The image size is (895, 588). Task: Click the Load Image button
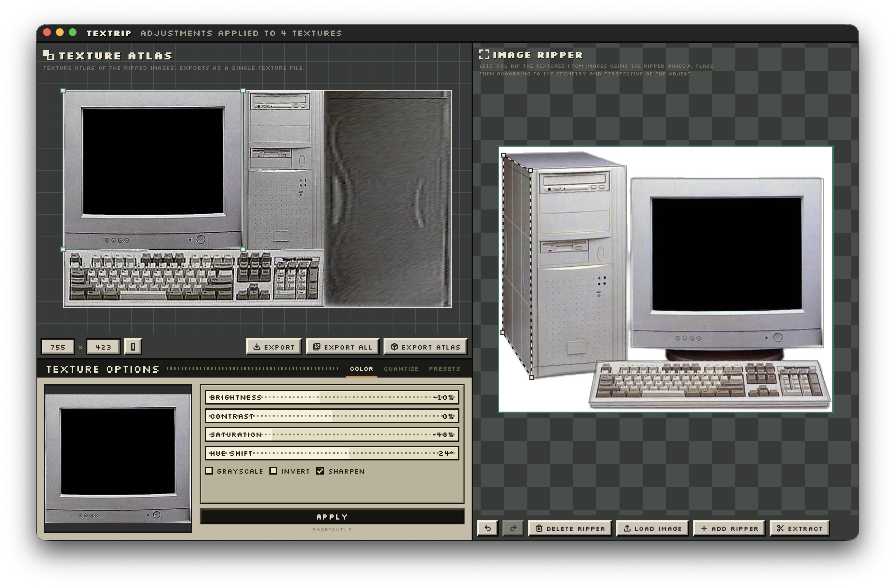652,528
